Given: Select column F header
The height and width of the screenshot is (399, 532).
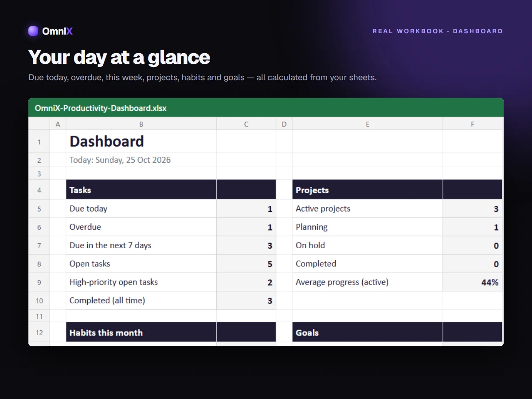Looking at the screenshot, I should (473, 125).
